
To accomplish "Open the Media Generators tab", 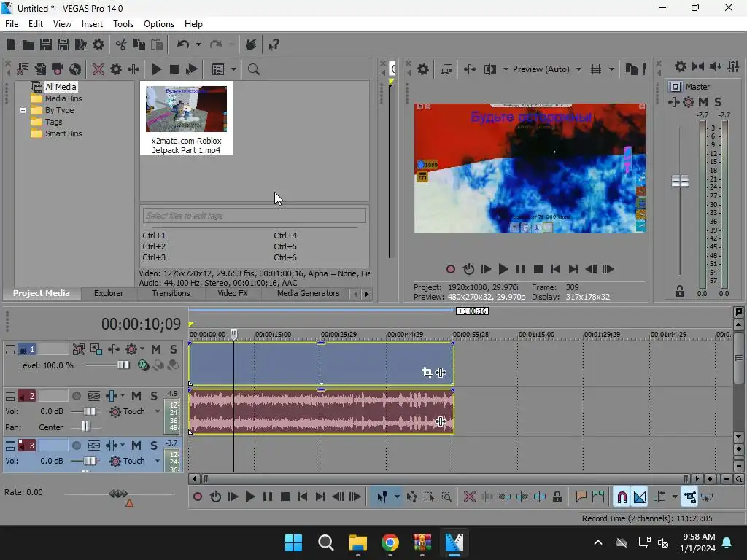I will [x=309, y=293].
